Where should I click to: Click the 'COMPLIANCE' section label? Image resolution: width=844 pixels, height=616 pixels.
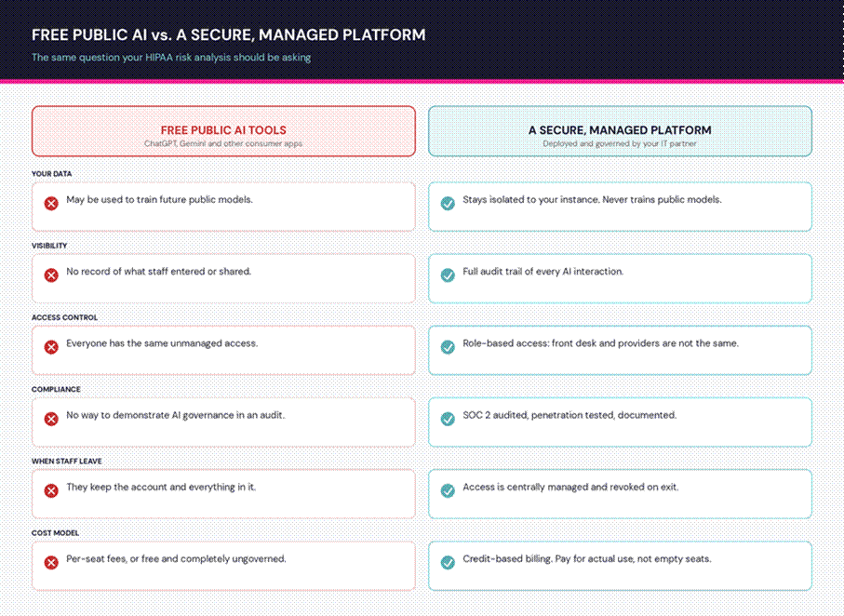tap(56, 389)
